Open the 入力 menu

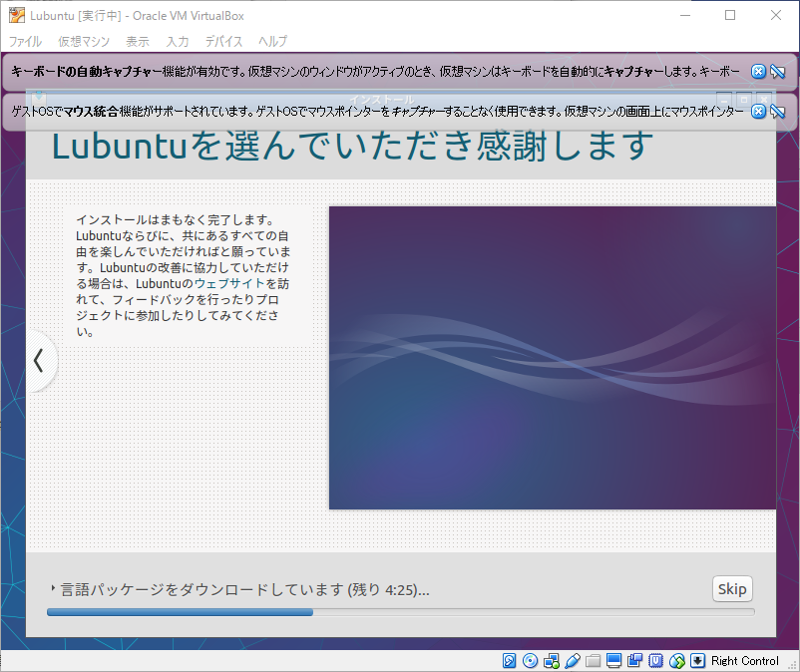pyautogui.click(x=177, y=41)
